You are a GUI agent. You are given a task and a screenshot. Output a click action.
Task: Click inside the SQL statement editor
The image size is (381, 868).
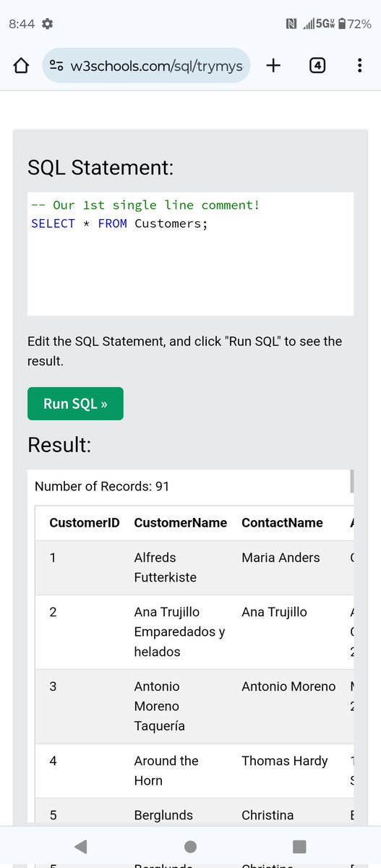coord(190,254)
